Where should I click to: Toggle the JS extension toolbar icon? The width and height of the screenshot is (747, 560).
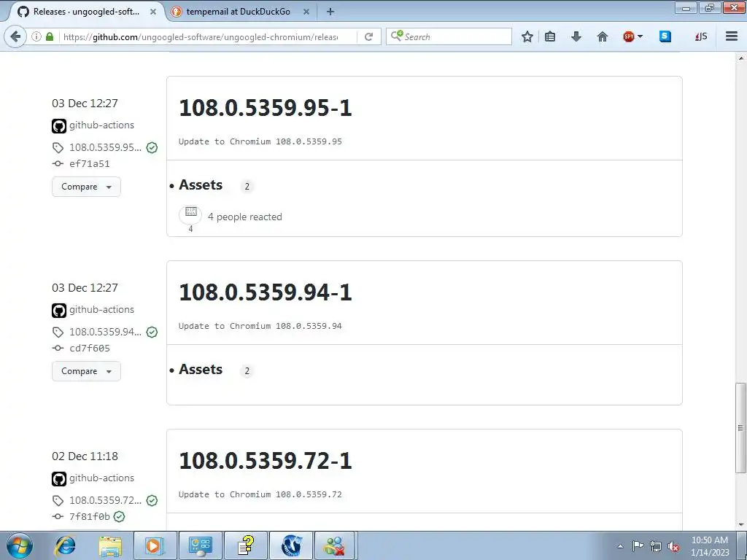tap(701, 36)
